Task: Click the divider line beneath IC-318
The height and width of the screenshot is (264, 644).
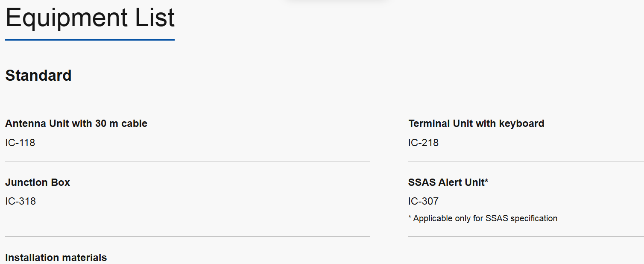Action: [x=187, y=237]
